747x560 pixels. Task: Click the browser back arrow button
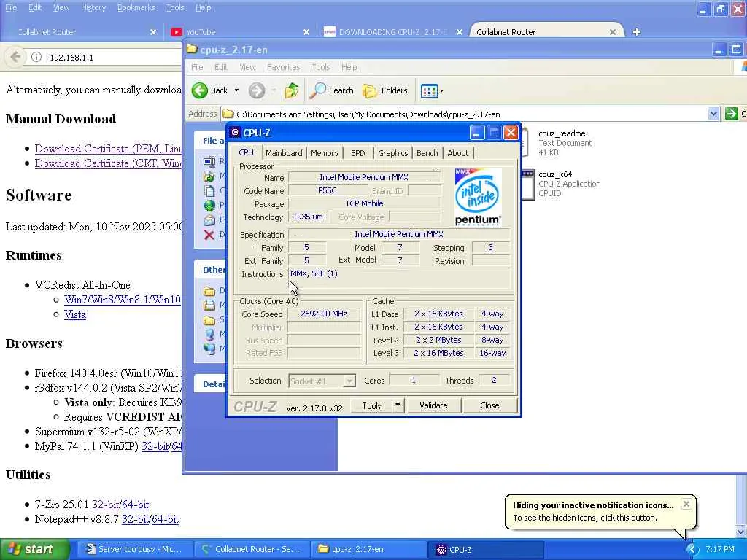(15, 57)
